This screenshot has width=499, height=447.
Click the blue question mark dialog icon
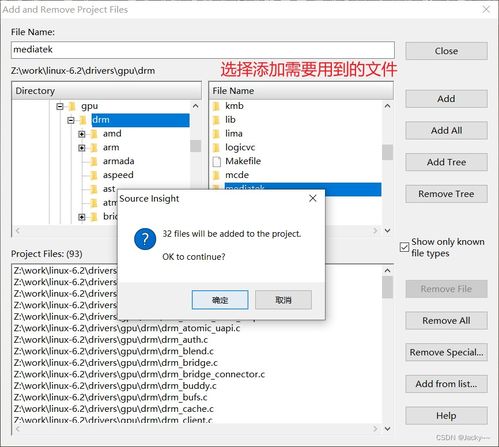pyautogui.click(x=145, y=239)
